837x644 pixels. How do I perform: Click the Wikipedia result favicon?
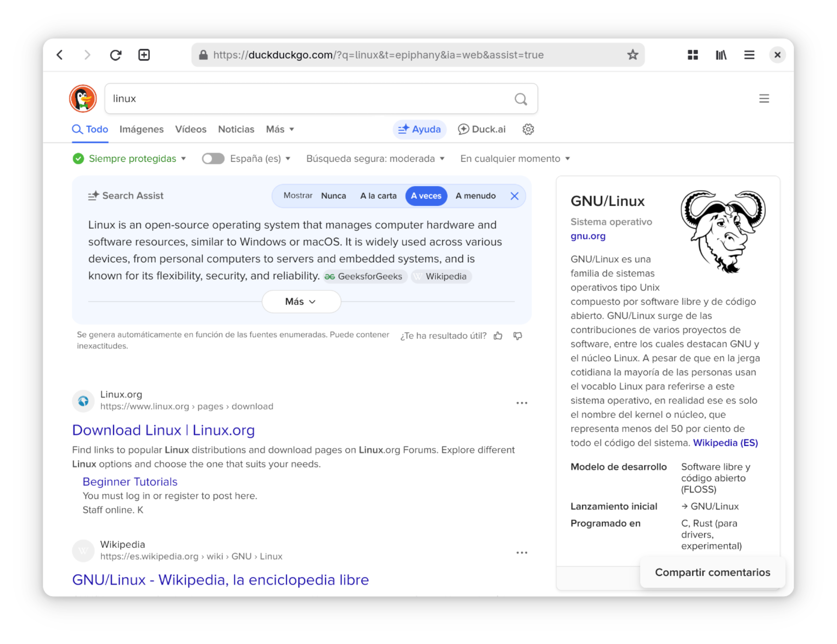[x=83, y=551]
